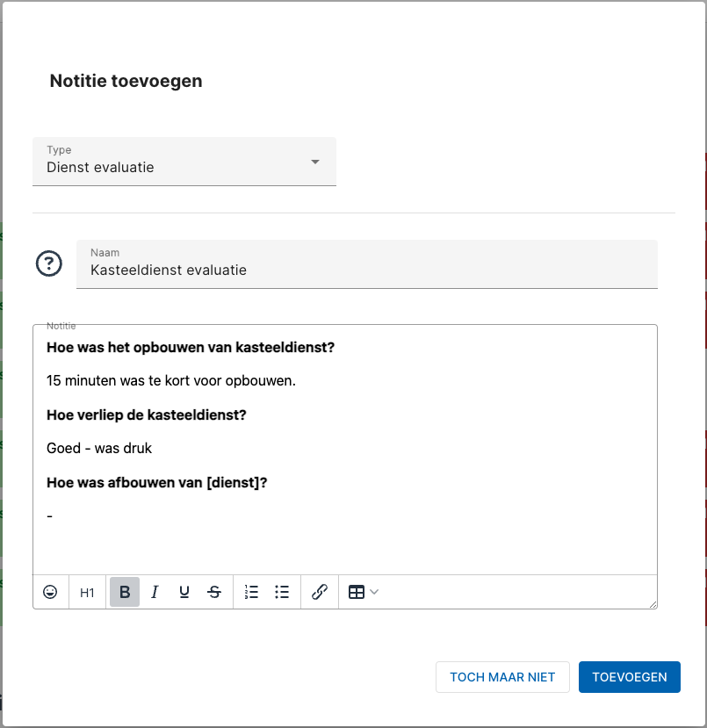Toggle italic formatting
Viewport: 707px width, 728px height.
coord(155,592)
